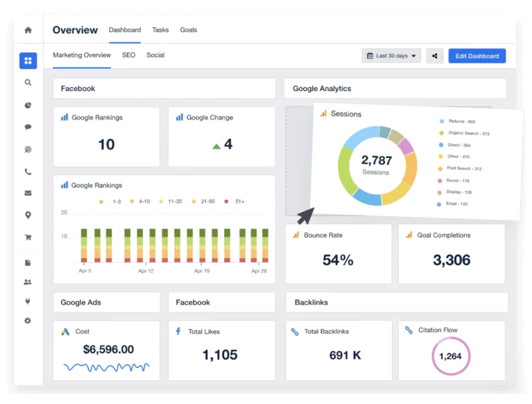Viewport: 532px width, 404px height.
Task: Click the link chain icon beside Total Backlinks
Action: tap(295, 332)
